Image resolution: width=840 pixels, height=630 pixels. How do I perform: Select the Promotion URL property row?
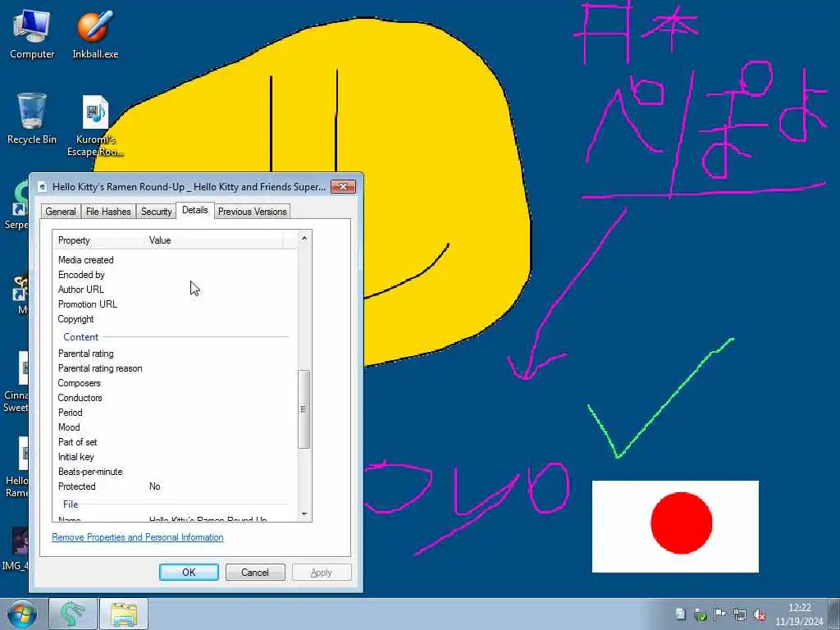click(x=175, y=304)
